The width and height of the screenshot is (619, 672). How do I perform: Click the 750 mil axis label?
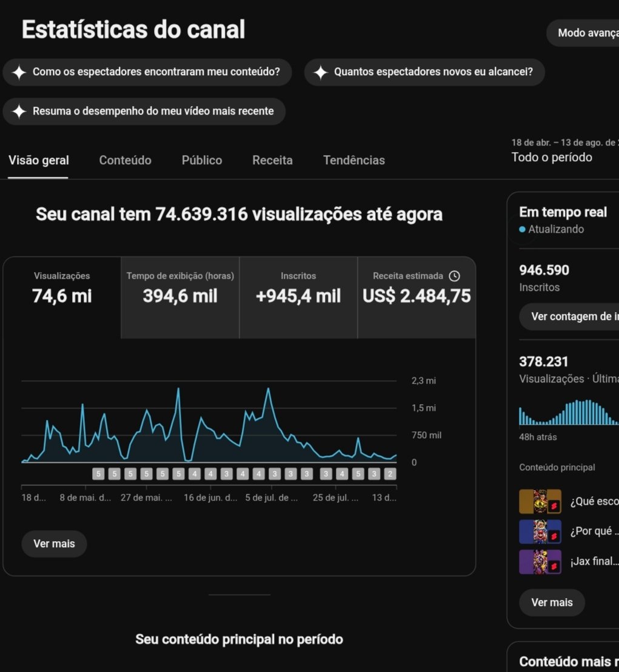click(x=426, y=436)
